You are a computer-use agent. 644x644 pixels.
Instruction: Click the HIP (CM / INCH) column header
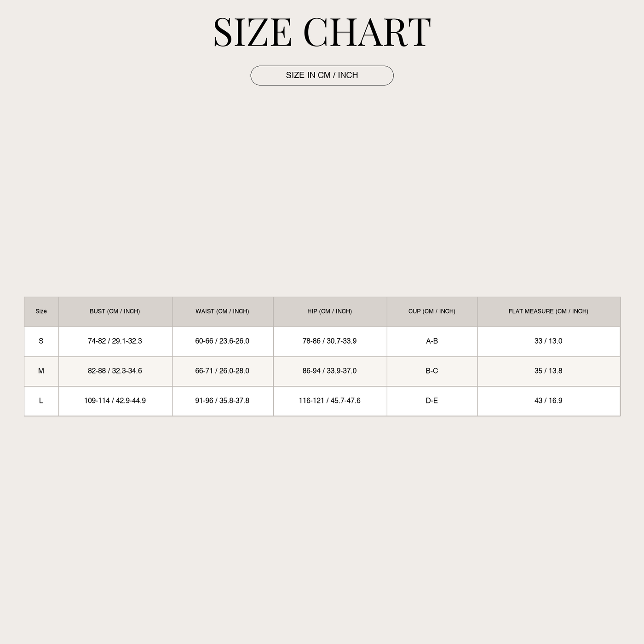pos(330,312)
